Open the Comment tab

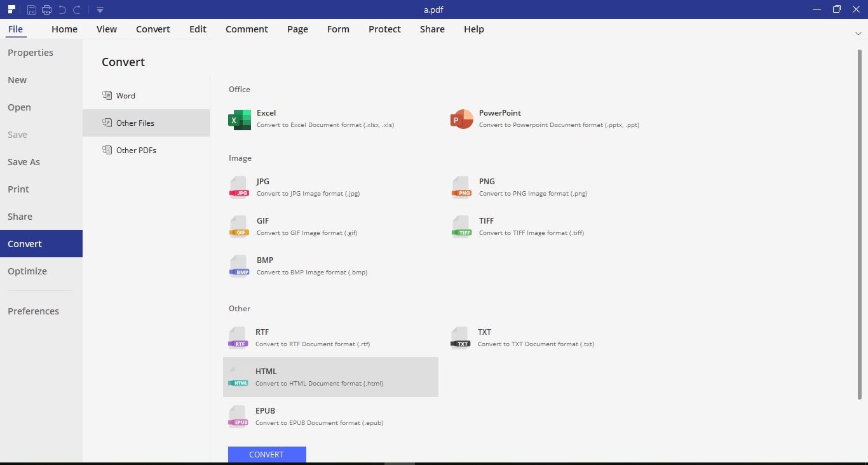[x=247, y=29]
